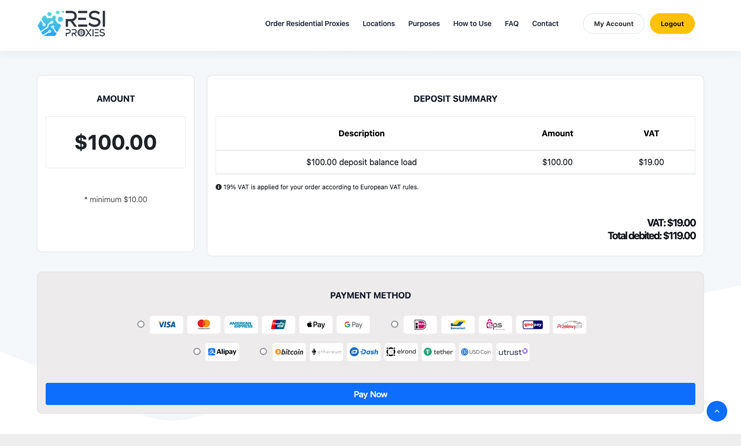Select the Bitcoin payment icon
Viewport: 741px width, 446px height.
pos(289,352)
